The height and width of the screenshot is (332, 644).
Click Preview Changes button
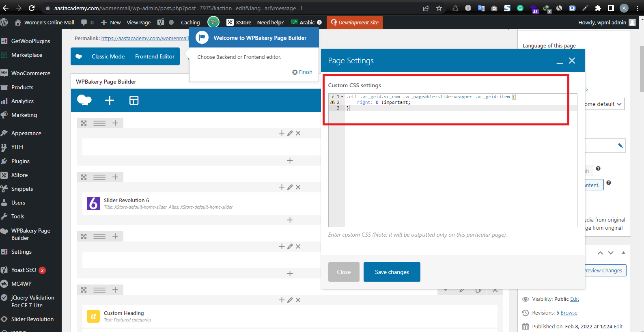(605, 270)
